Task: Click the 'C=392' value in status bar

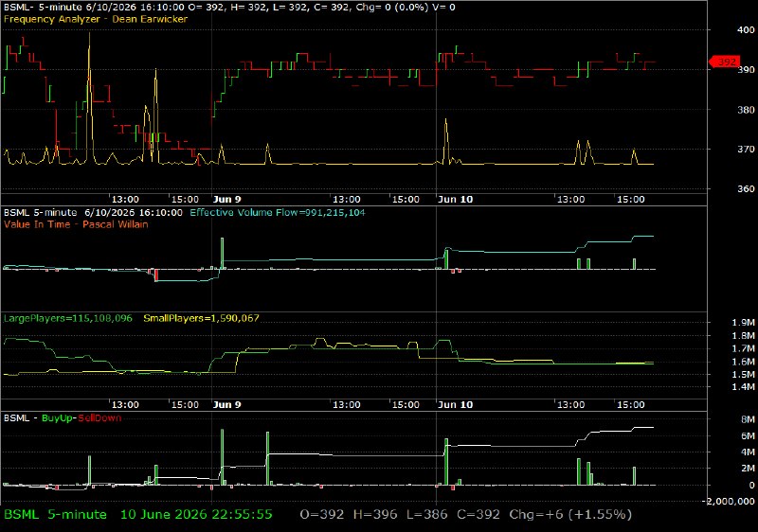Action: [478, 515]
